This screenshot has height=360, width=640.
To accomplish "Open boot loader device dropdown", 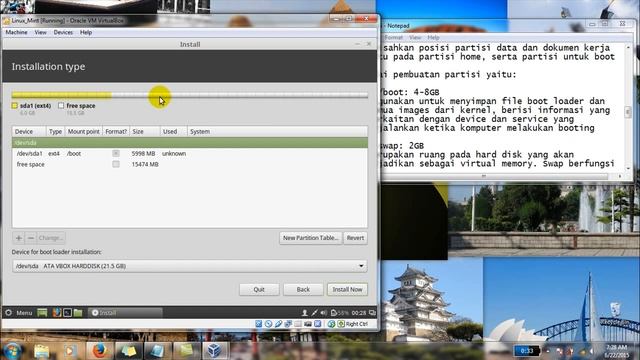I will (190, 266).
